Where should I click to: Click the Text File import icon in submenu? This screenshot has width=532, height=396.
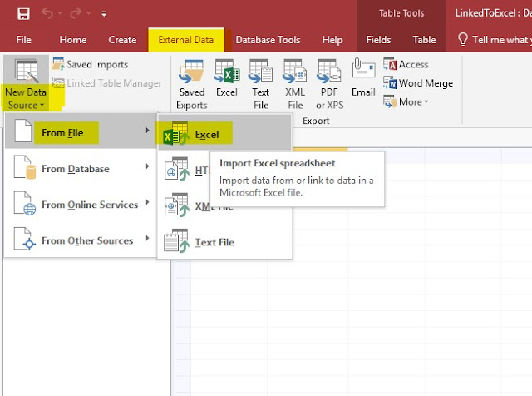tap(176, 241)
